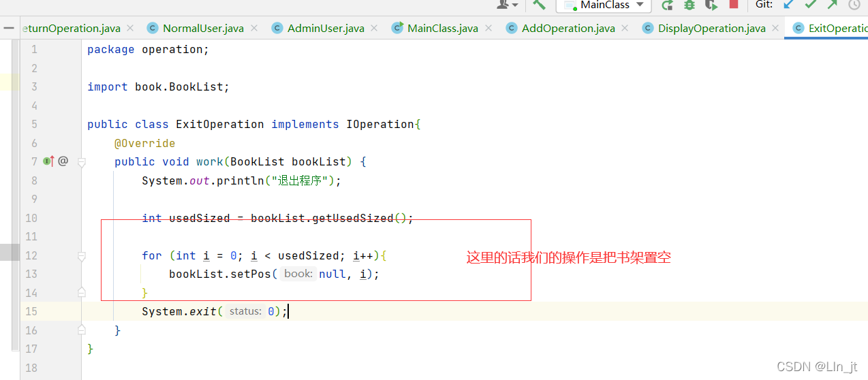Click the fold end marker on line 16

click(82, 330)
